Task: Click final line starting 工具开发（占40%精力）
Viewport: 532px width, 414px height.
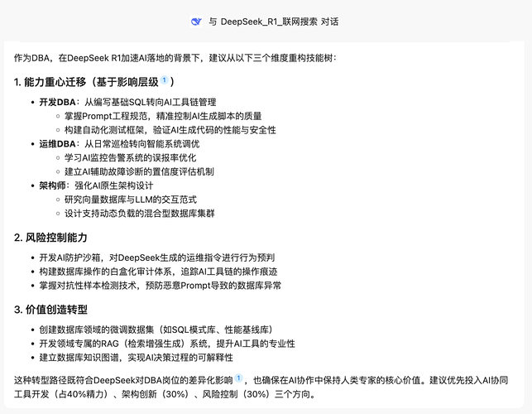Action: point(165,394)
